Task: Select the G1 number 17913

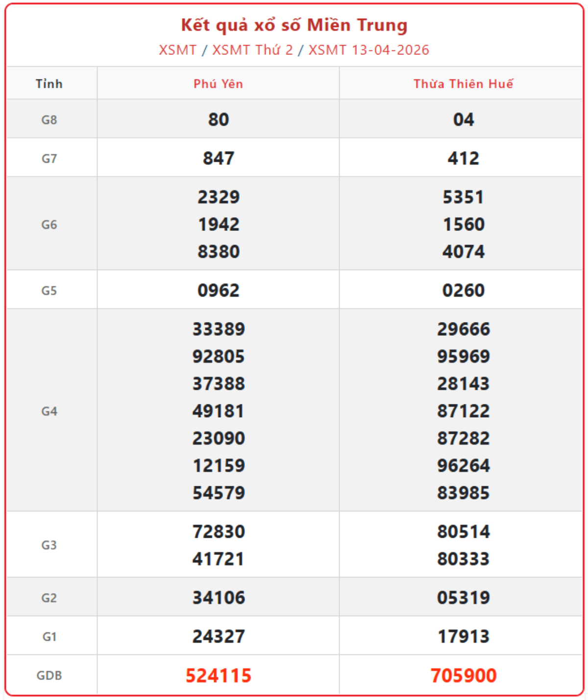Action: [463, 636]
